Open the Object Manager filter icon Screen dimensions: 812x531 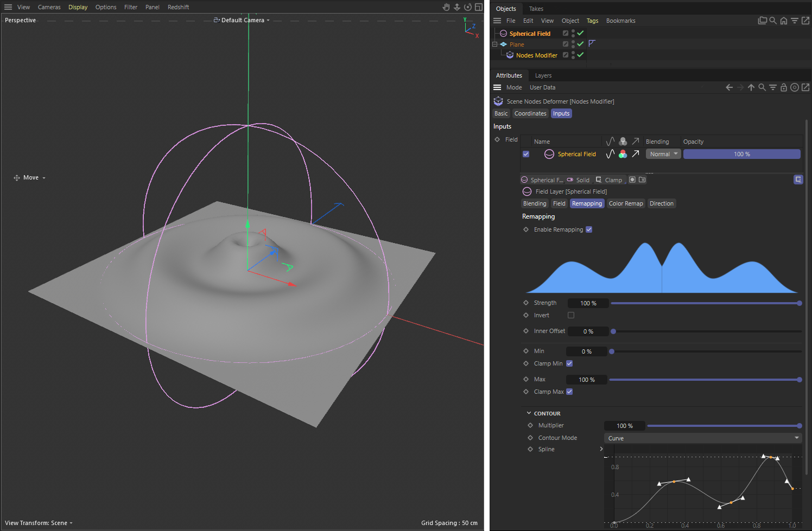(794, 21)
